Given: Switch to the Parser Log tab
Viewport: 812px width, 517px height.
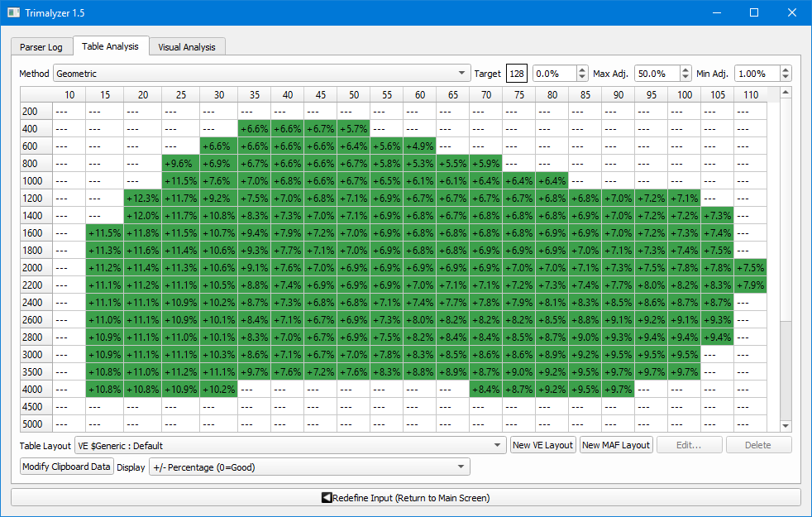Looking at the screenshot, I should 41,47.
